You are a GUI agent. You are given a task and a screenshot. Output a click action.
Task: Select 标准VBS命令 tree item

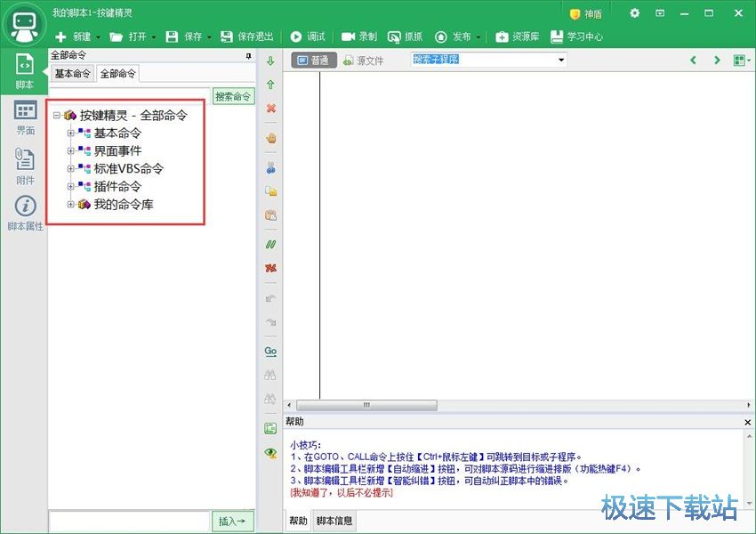129,169
